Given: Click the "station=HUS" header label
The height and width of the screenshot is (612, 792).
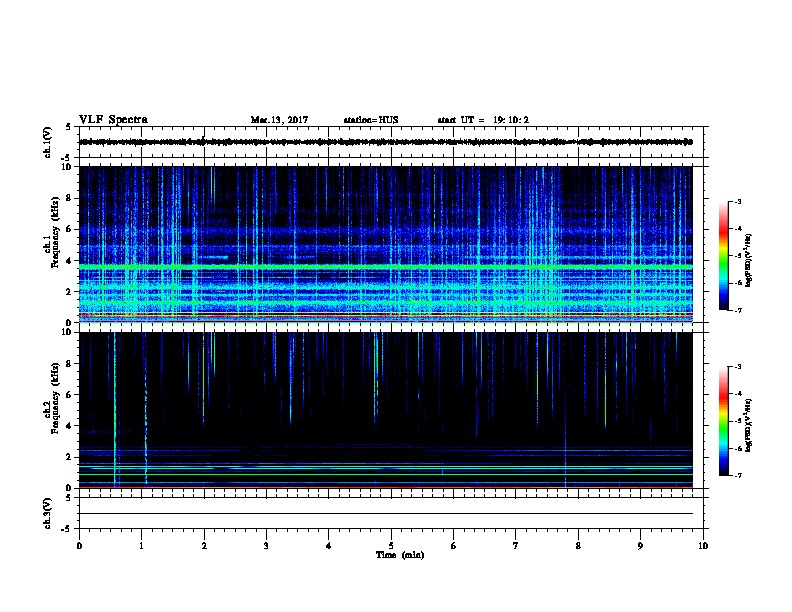Looking at the screenshot, I should 371,120.
